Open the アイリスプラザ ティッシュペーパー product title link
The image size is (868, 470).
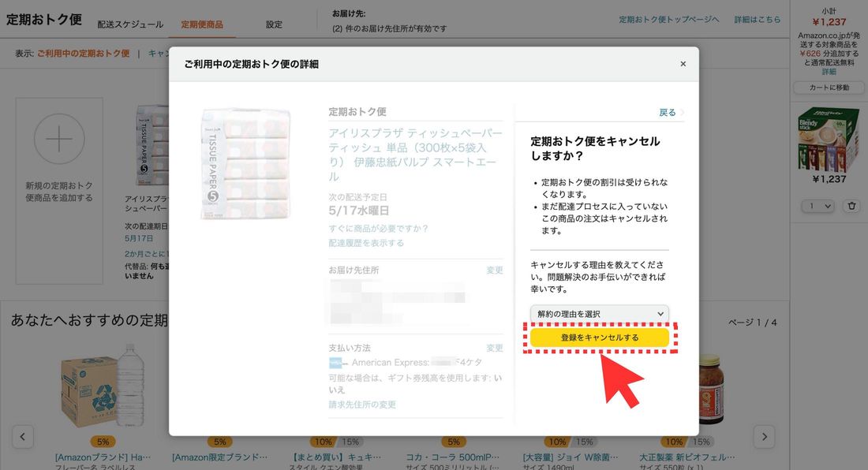(415, 155)
